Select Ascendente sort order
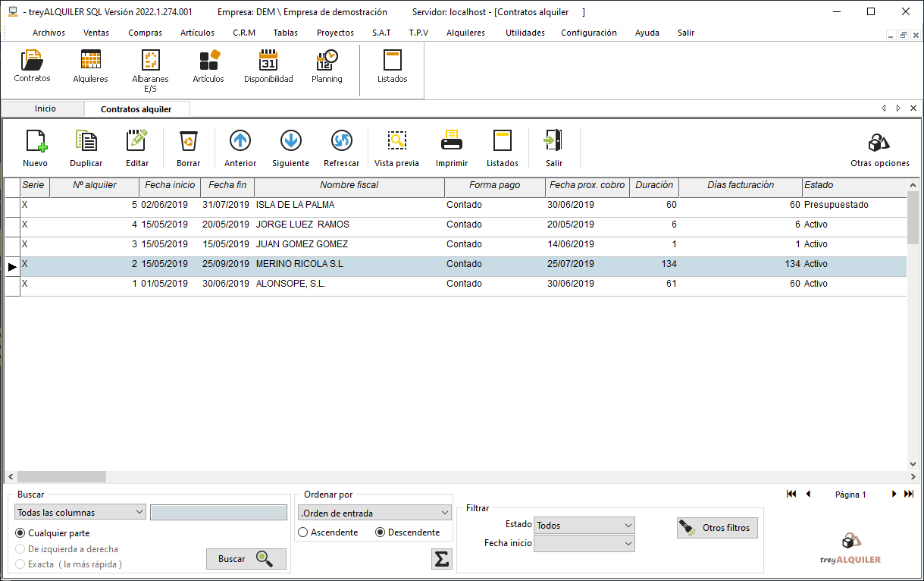The width and height of the screenshot is (924, 581). [x=303, y=532]
